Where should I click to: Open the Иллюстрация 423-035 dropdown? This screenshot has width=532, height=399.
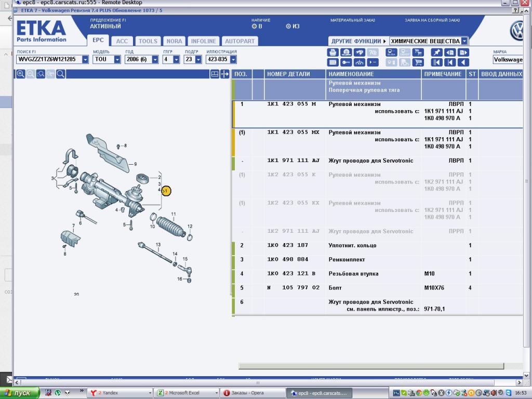click(x=233, y=59)
